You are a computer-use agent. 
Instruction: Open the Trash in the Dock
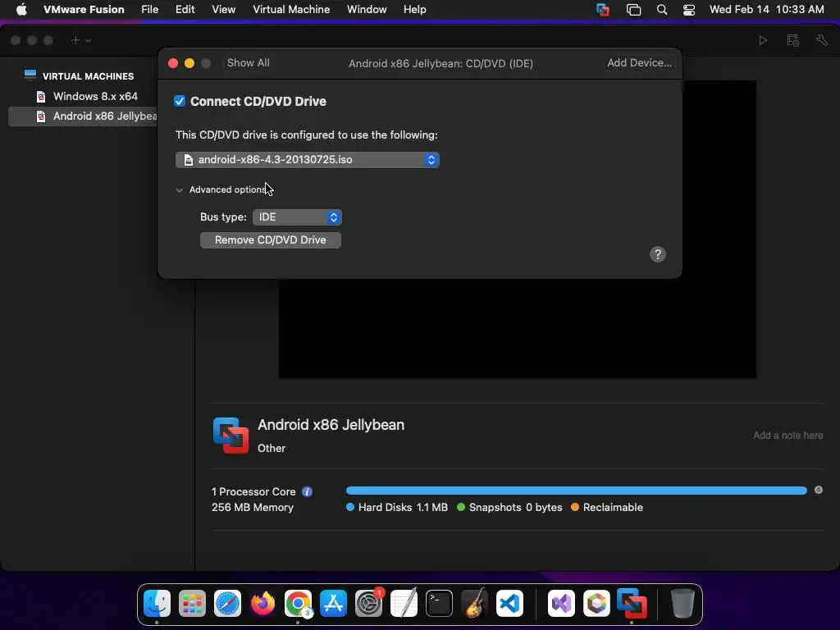pos(682,604)
